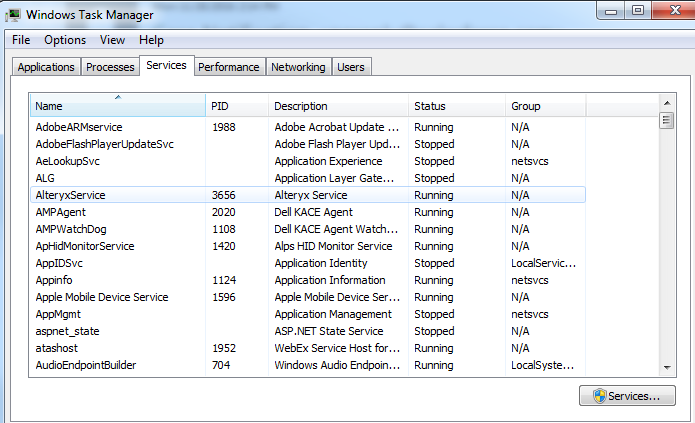Click the scrollbar up arrow
This screenshot has width=695, height=423.
(x=666, y=105)
